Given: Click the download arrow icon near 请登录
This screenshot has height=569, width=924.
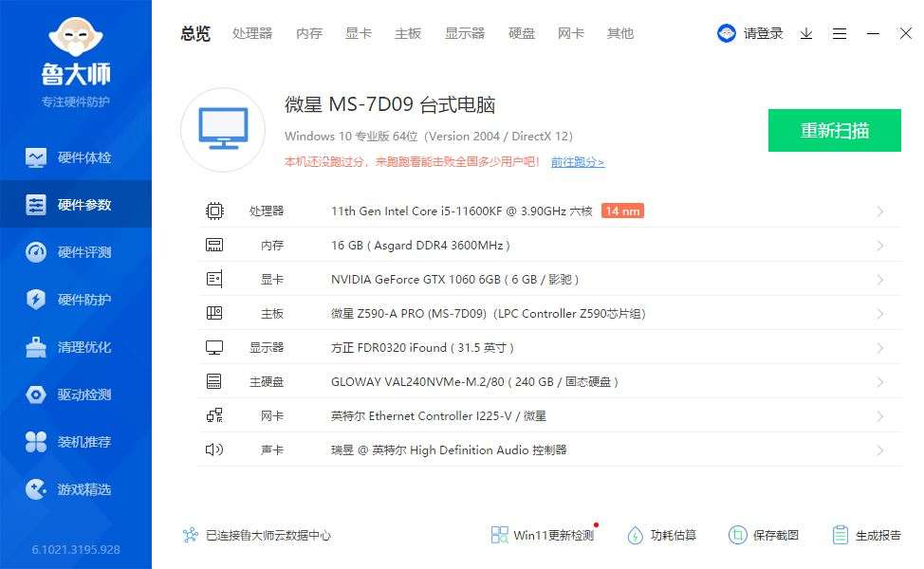Looking at the screenshot, I should (x=807, y=33).
